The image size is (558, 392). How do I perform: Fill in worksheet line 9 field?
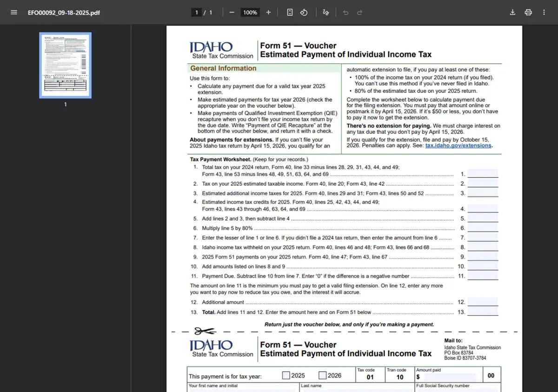483,256
